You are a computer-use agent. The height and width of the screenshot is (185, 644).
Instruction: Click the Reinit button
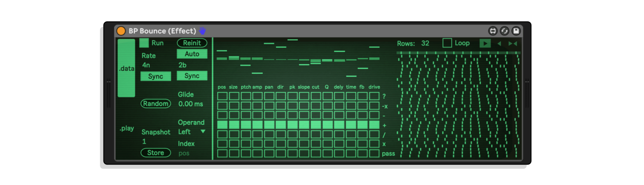click(192, 43)
